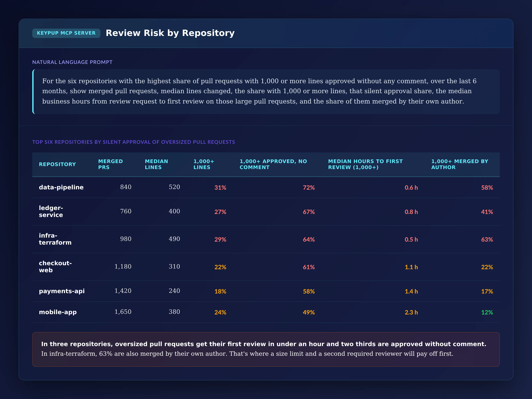Screen dimensions: 532x399
Task: Click payments-api median lines 240
Action: pos(174,291)
